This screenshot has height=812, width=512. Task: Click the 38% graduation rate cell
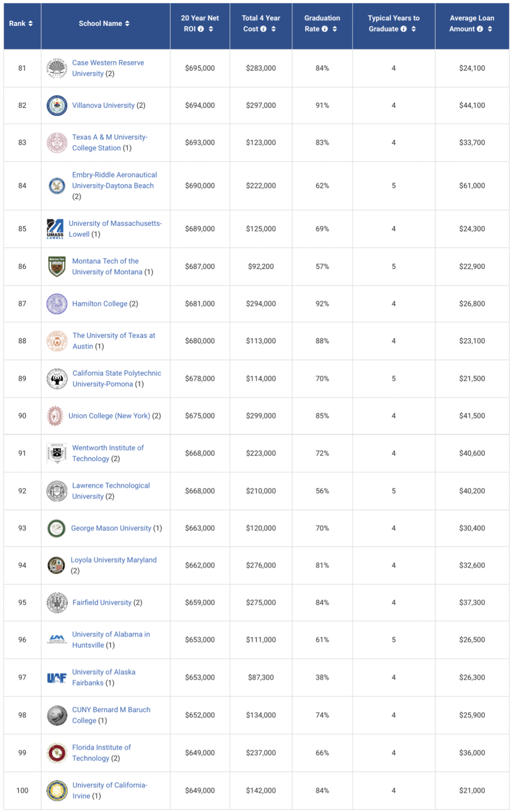point(322,677)
